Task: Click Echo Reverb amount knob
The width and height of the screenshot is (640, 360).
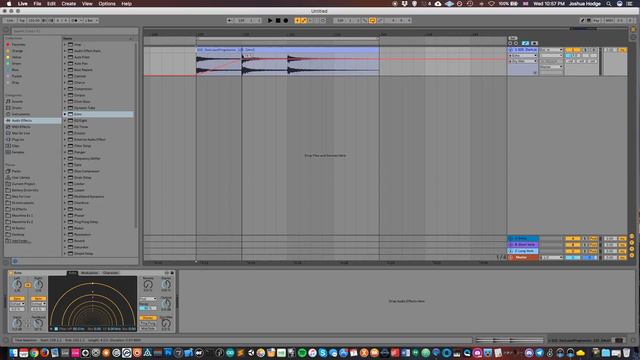Action: click(148, 284)
